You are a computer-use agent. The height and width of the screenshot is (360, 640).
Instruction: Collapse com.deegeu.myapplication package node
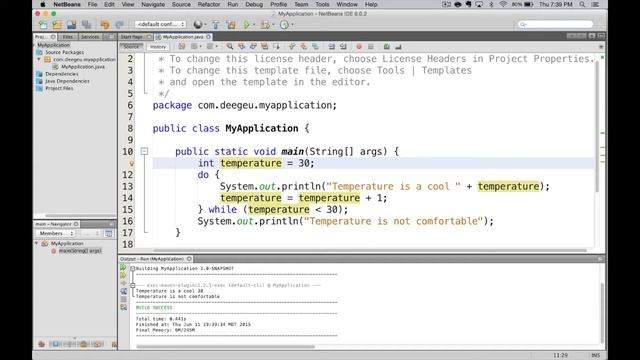[x=39, y=60]
